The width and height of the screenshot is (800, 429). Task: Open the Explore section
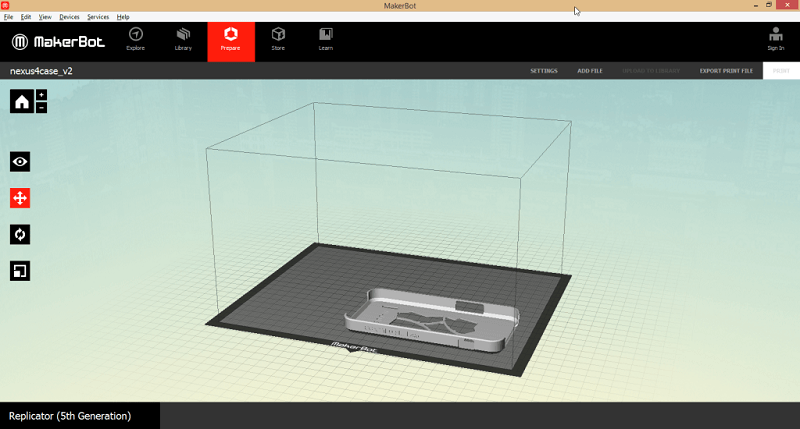[x=136, y=40]
